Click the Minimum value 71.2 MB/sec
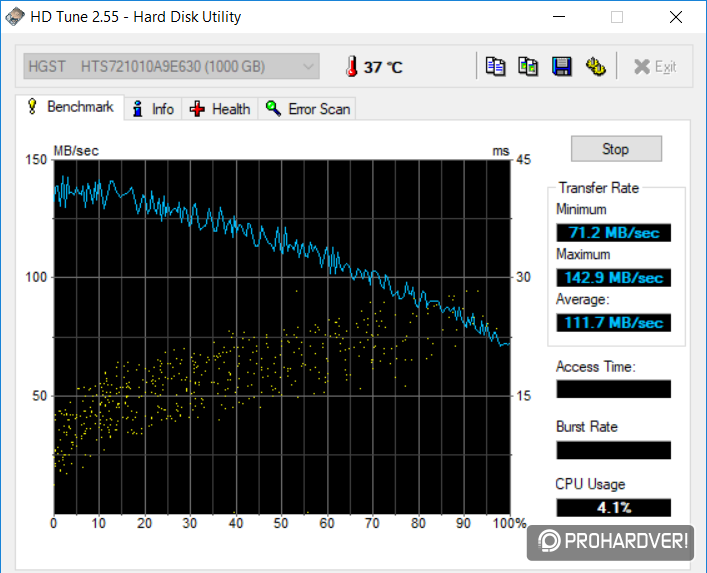707x573 pixels. (613, 233)
